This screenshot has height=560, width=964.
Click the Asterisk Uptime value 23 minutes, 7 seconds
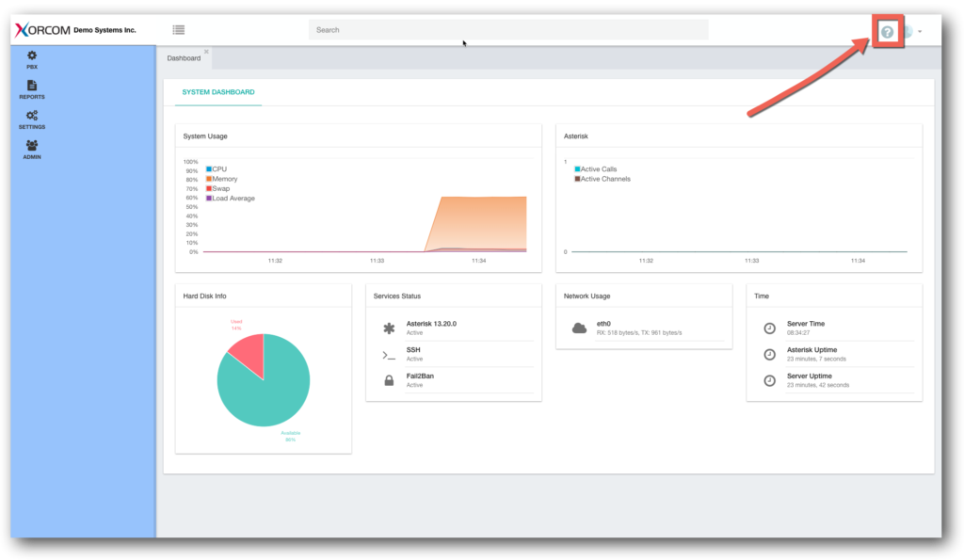click(x=816, y=359)
